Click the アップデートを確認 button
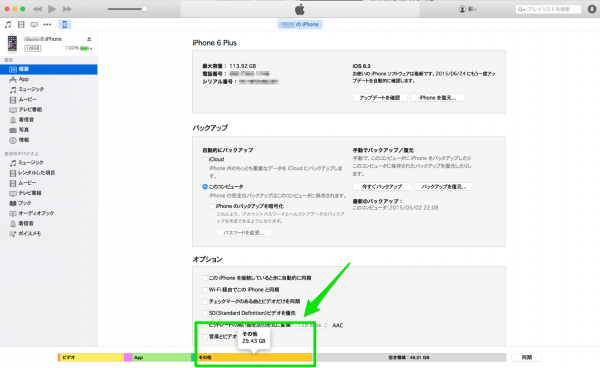This screenshot has width=600, height=368. [380, 98]
